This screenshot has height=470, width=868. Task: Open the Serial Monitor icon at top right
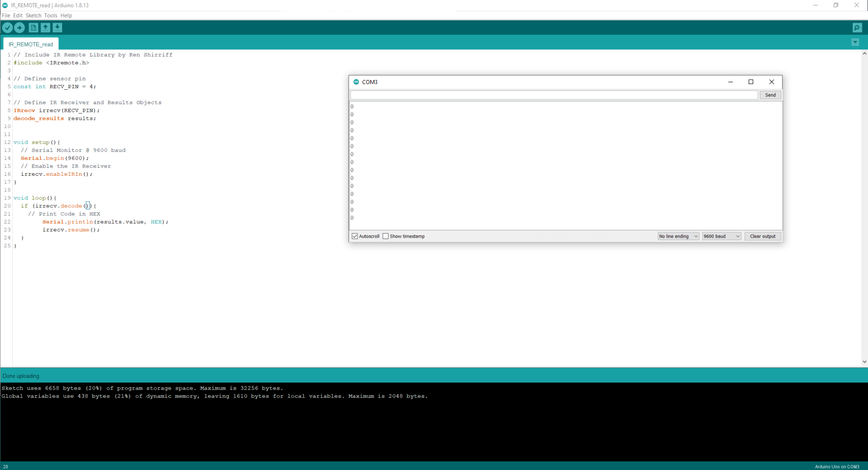tap(858, 28)
